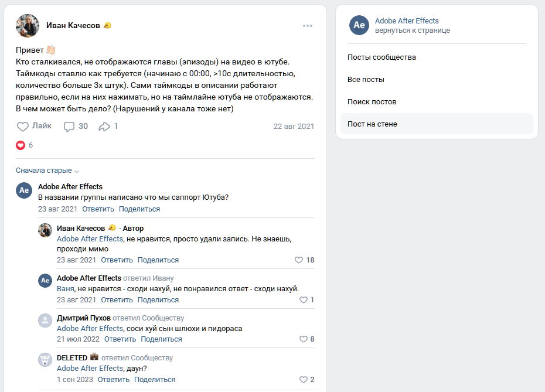Click ответил Ивану reply reference

pyautogui.click(x=148, y=278)
